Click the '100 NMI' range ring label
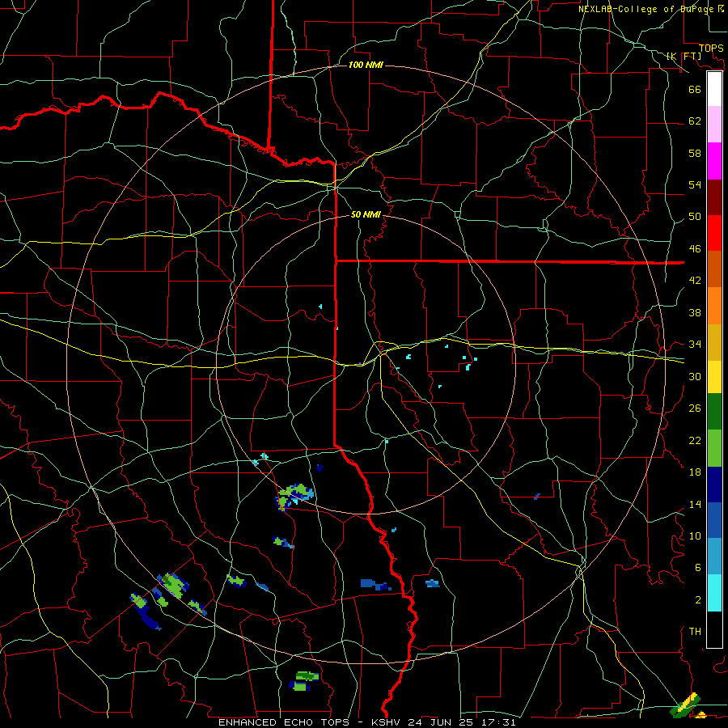The image size is (728, 728). [x=366, y=65]
